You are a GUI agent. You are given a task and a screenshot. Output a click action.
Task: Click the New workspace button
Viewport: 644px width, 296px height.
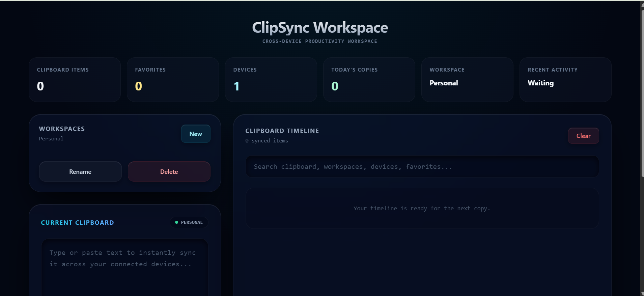click(x=196, y=134)
